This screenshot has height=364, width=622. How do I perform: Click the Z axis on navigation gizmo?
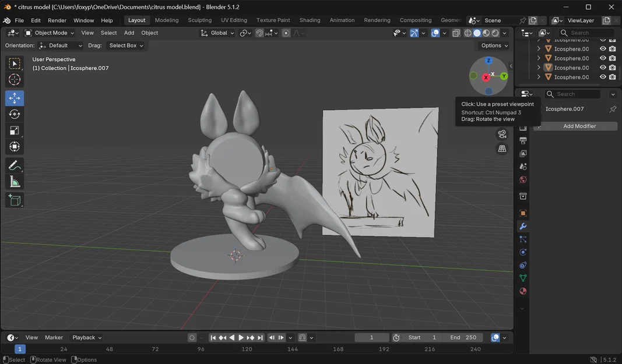pyautogui.click(x=489, y=61)
